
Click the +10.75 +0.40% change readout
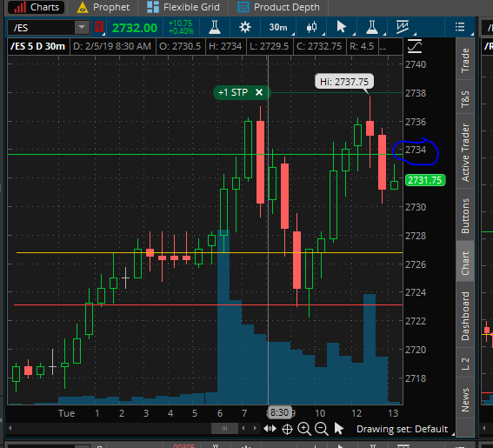(x=181, y=27)
